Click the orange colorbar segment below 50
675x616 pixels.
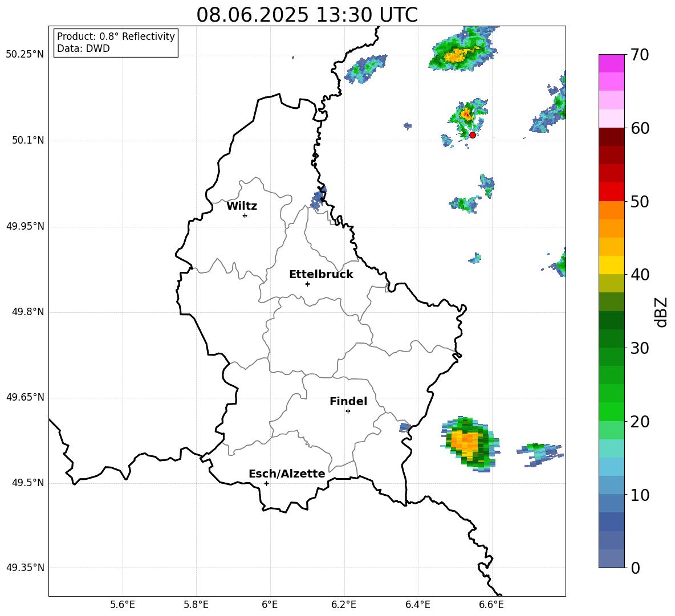click(611, 210)
